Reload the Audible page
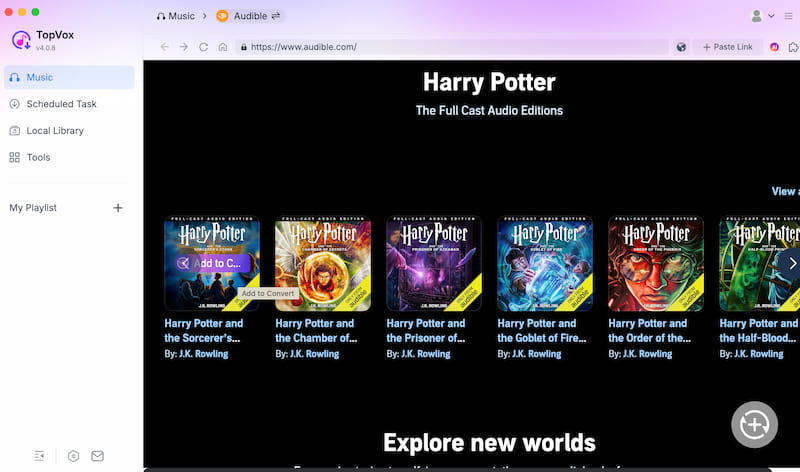This screenshot has width=800, height=472. pyautogui.click(x=204, y=47)
